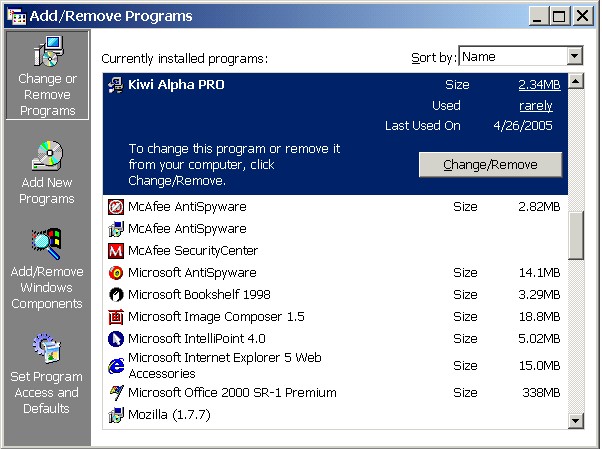Viewport: 602px width, 449px height.
Task: Select the Mozilla (1.7.7) row text
Action: click(x=169, y=415)
